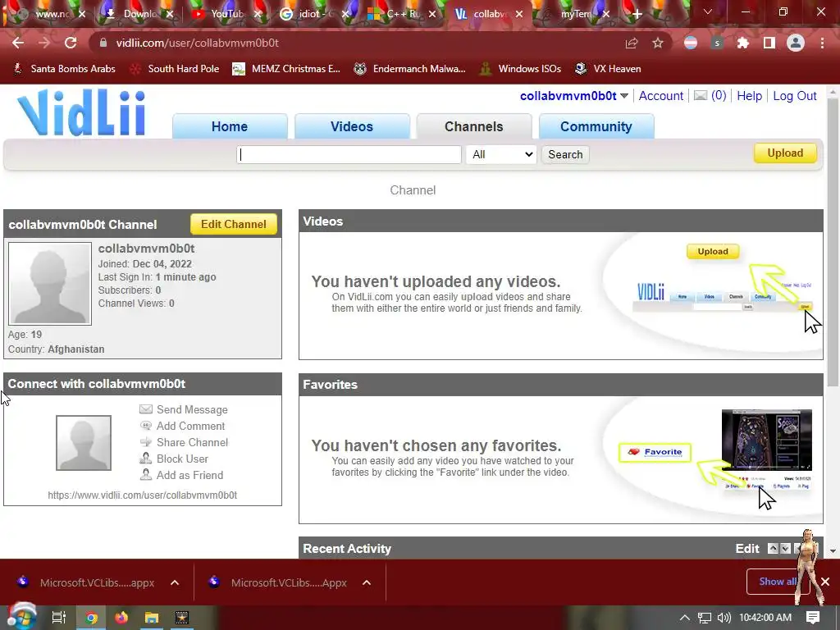This screenshot has height=630, width=840.
Task: Open the extensions puzzle icon
Action: click(743, 43)
